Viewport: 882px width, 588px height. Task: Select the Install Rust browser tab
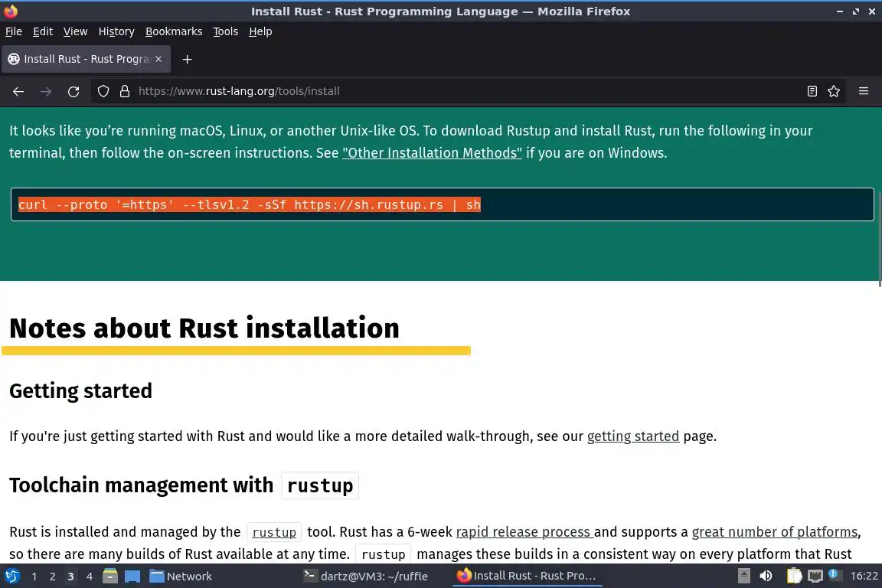[x=86, y=59]
